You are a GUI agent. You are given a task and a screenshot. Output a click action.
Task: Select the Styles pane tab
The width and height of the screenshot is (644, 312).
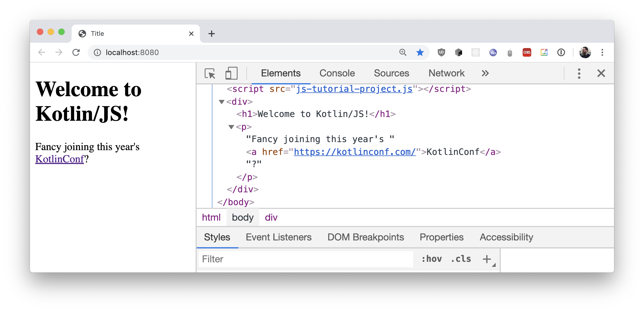click(217, 237)
